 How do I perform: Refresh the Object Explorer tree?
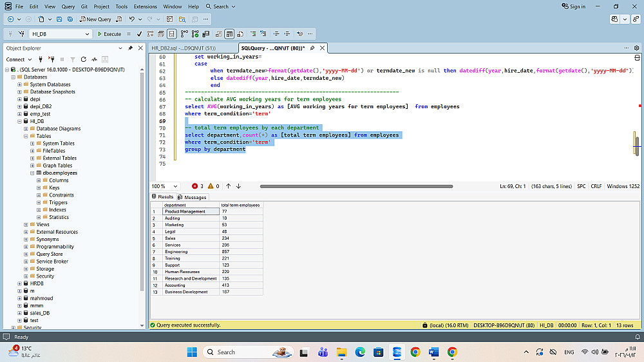point(82,59)
